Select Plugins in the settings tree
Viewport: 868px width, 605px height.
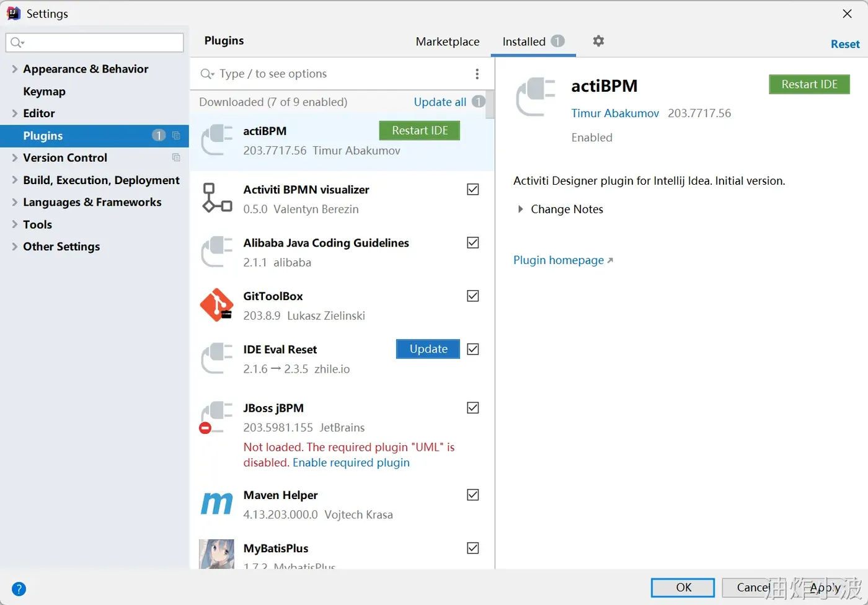coord(94,136)
